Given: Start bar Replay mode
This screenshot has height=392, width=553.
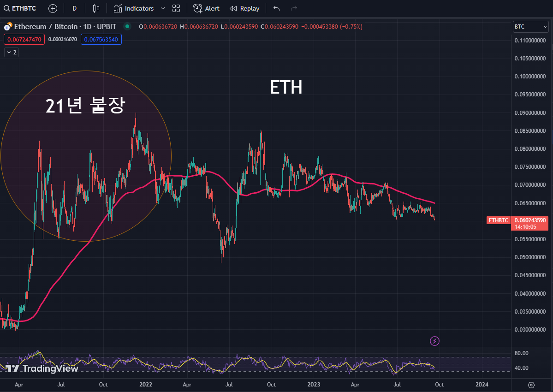Looking at the screenshot, I should [x=244, y=8].
